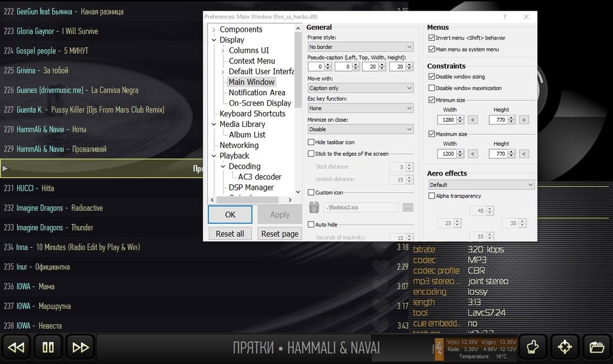Expand the Components tree node
Viewport: 613px width, 364px height.
point(214,30)
